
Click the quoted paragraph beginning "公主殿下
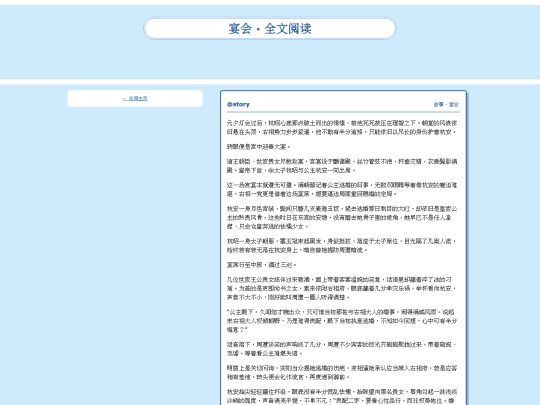click(343, 321)
